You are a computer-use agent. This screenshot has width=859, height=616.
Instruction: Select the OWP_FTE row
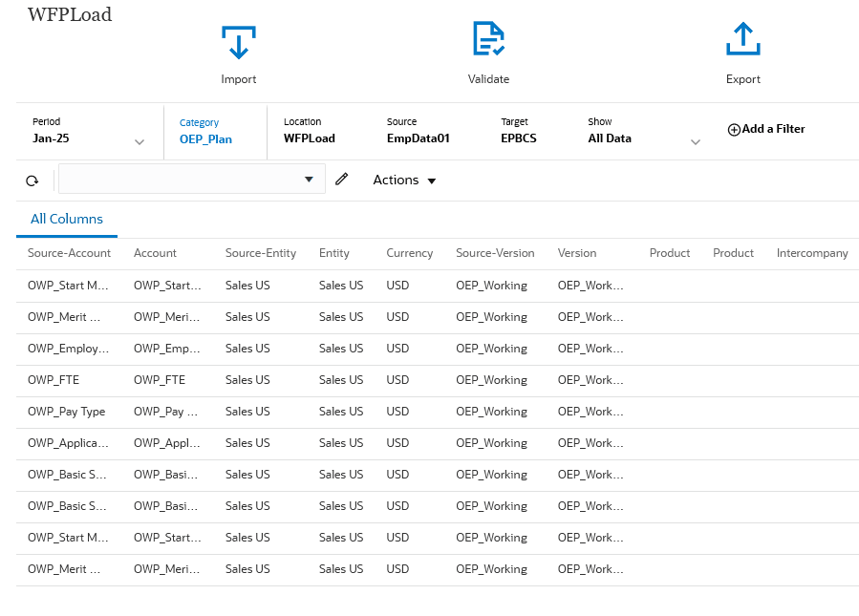(54, 379)
